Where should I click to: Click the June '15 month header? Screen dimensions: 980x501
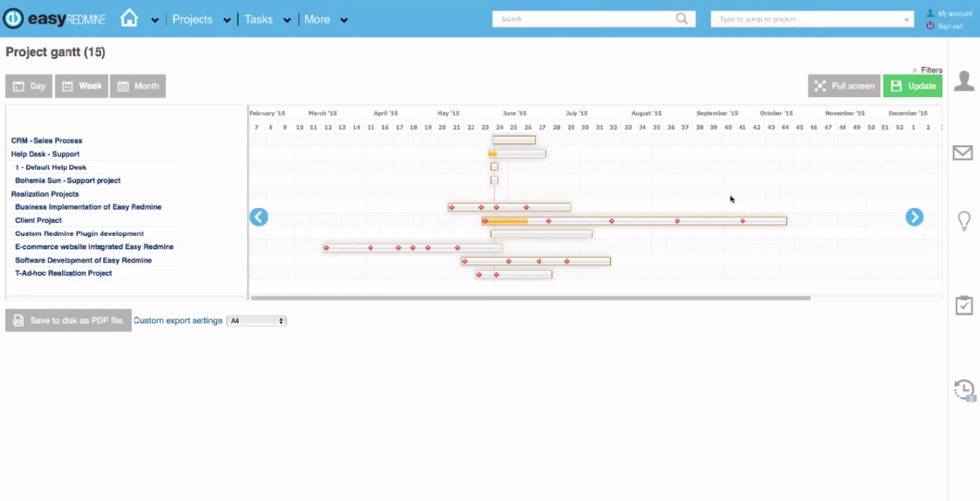(514, 113)
